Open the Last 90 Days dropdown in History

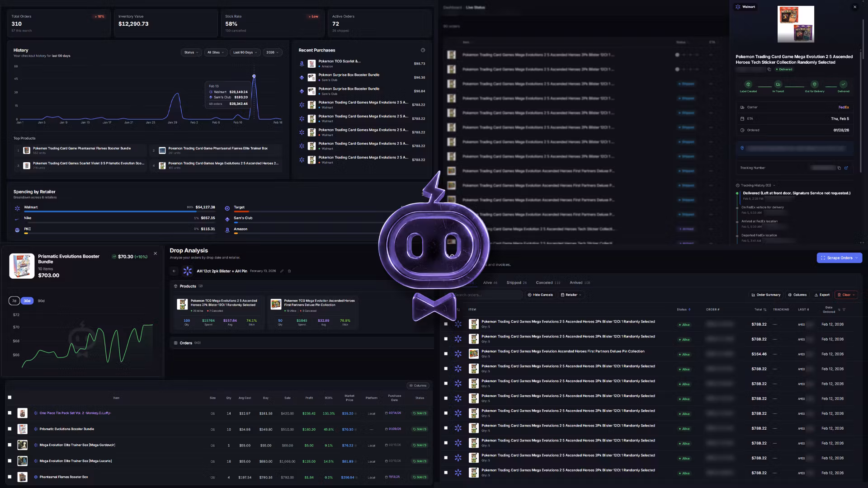tap(245, 52)
